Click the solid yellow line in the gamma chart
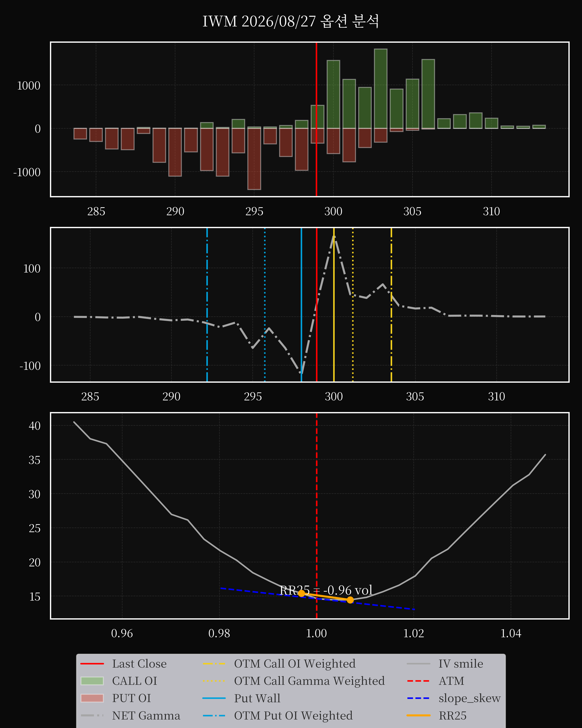582x728 pixels. tap(334, 305)
